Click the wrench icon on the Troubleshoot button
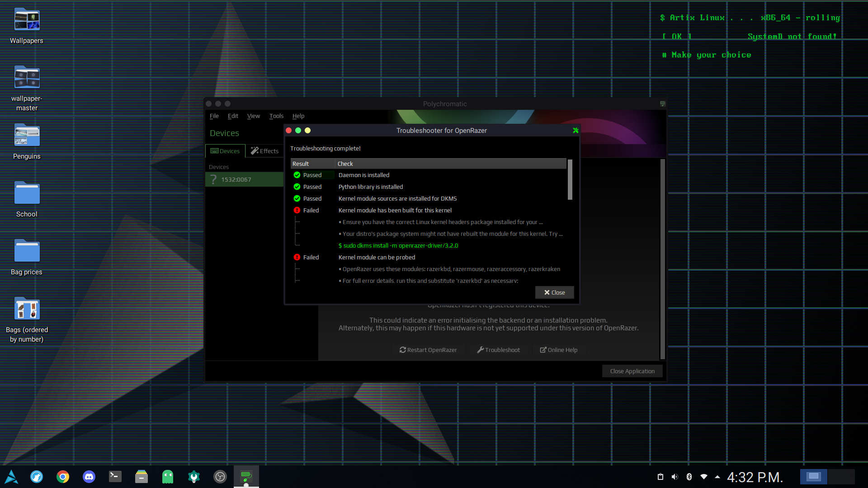Image resolution: width=868 pixels, height=488 pixels. click(x=481, y=350)
